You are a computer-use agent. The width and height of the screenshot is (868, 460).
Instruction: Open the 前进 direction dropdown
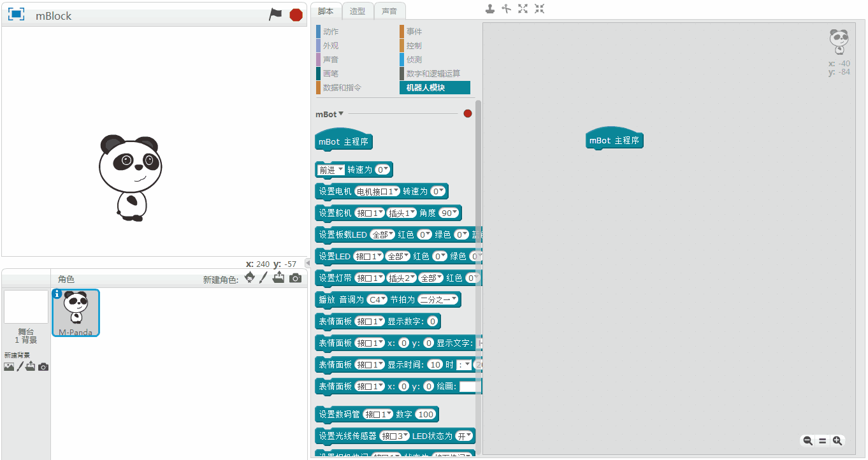coord(331,169)
